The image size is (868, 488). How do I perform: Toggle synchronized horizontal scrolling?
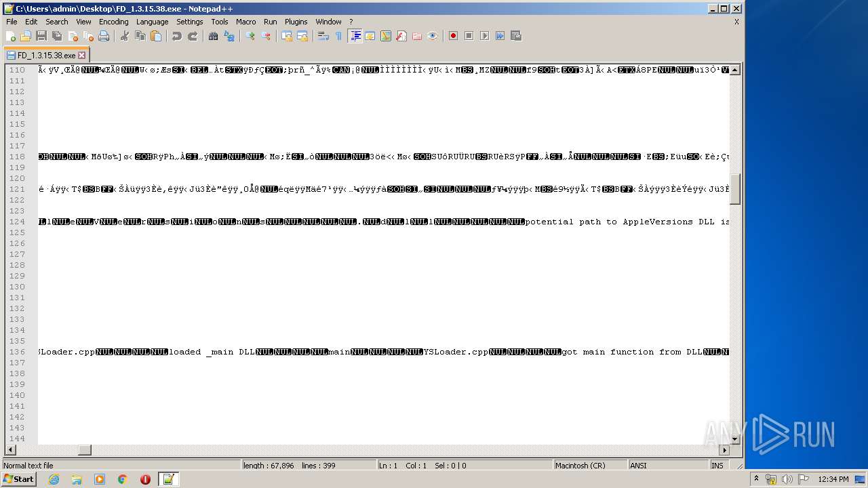coord(302,36)
